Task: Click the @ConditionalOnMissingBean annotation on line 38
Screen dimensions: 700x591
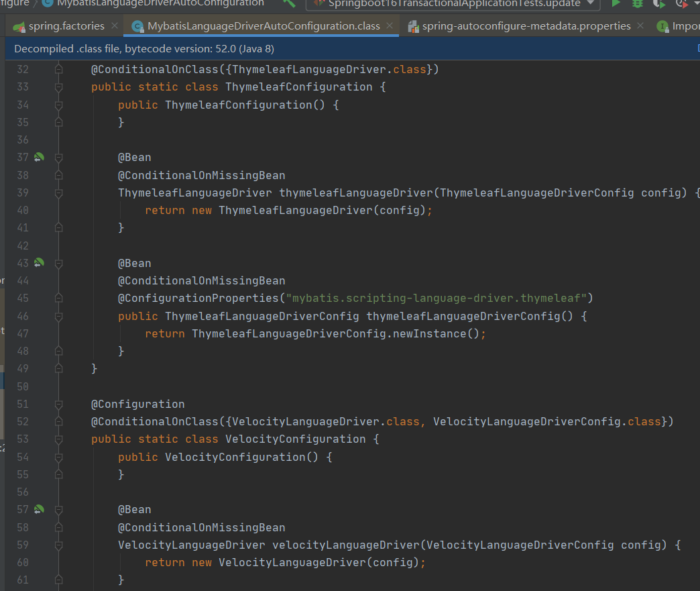Action: (x=201, y=175)
